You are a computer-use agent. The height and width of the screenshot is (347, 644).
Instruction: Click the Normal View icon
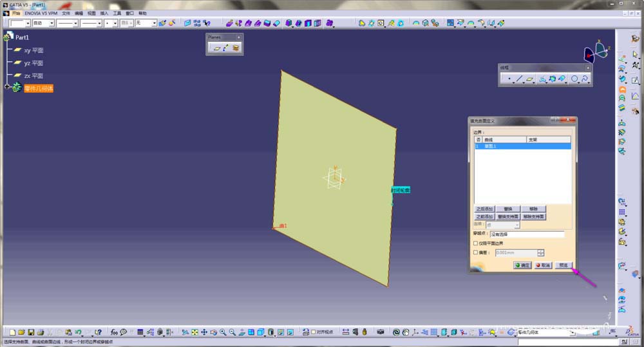(x=242, y=332)
